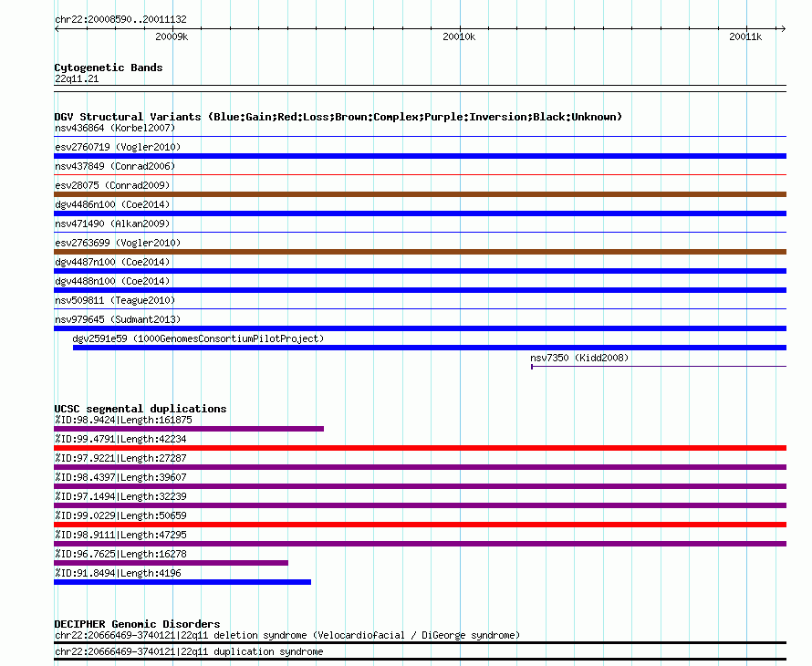This screenshot has height=666, width=812.
Task: Click the chr22:20008590..20011132 region label
Action: [x=120, y=20]
